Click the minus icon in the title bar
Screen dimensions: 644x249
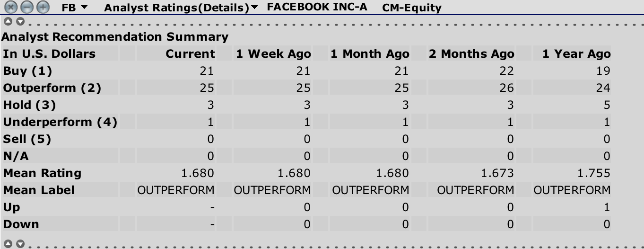[x=27, y=7]
